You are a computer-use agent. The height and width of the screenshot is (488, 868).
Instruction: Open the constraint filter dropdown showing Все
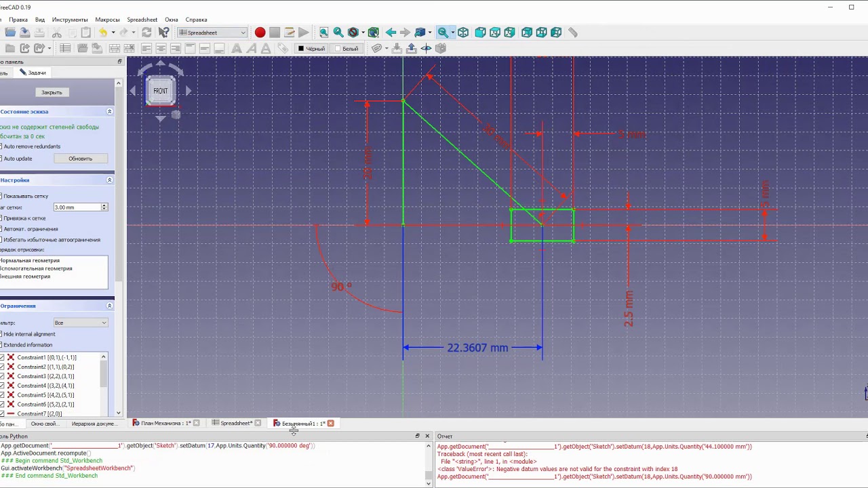[81, 323]
